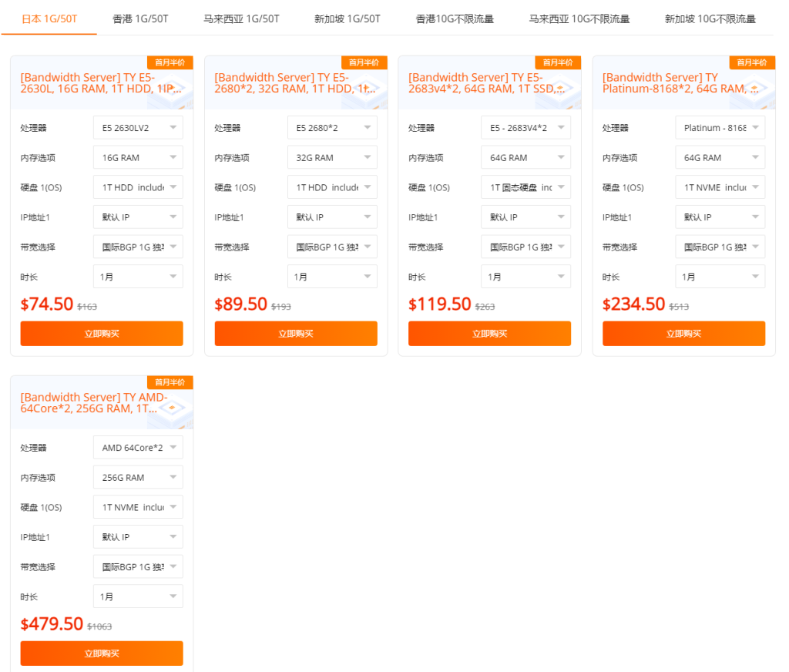Open the AMD 64Core*2 processor dropdown
The image size is (789, 672).
138,448
